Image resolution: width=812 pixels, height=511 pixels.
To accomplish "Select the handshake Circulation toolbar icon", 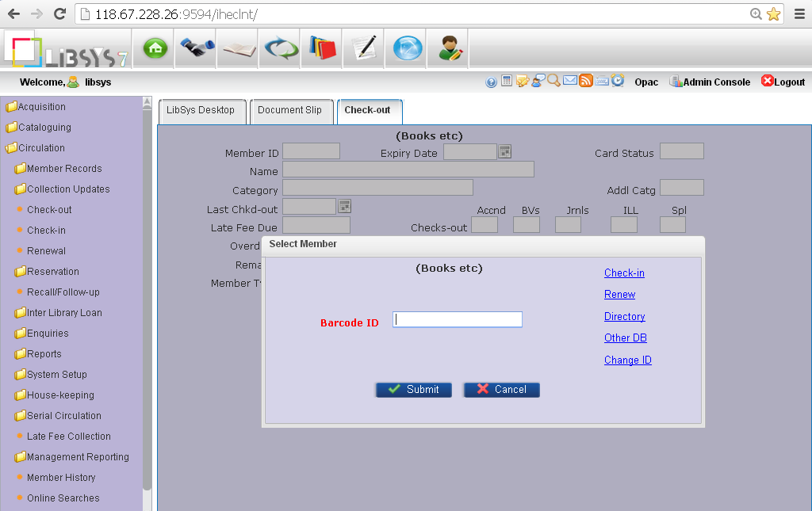I will pyautogui.click(x=195, y=48).
